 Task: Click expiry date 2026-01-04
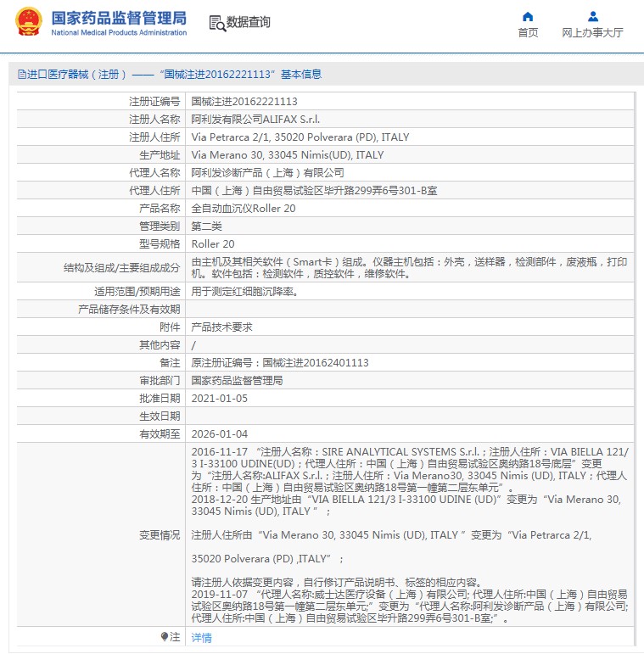[x=220, y=434]
